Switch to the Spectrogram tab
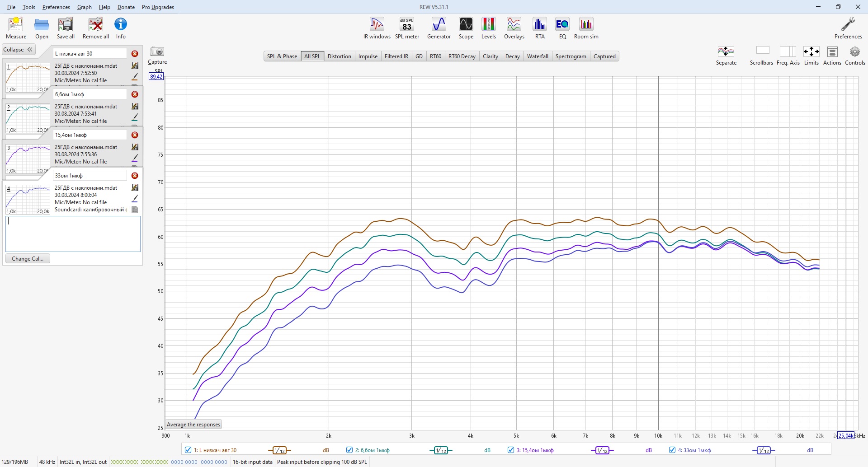The height and width of the screenshot is (467, 868). coord(571,56)
